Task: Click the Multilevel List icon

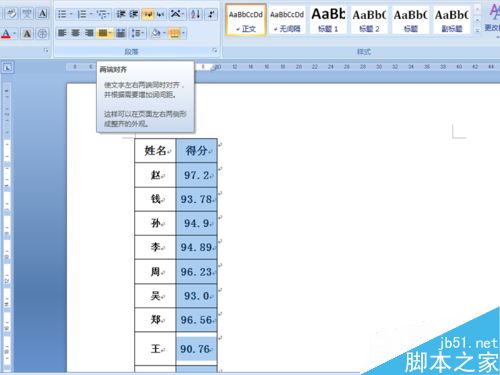Action: click(x=101, y=14)
